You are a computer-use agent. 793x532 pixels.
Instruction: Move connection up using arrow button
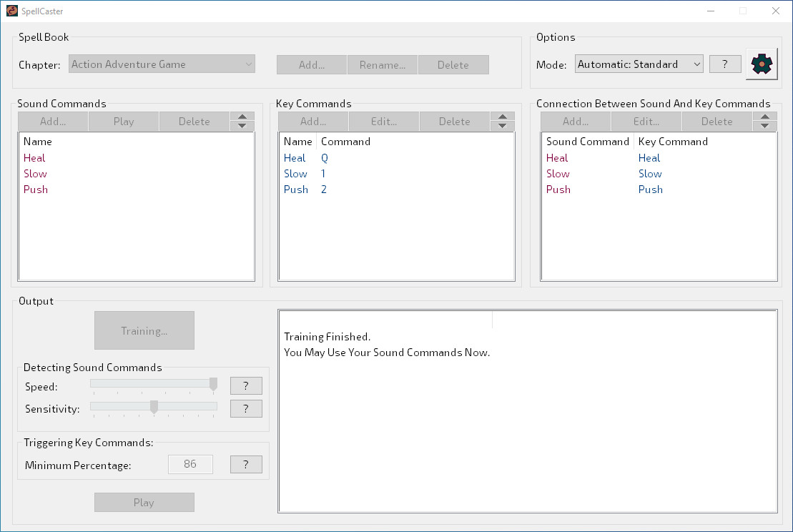(x=764, y=117)
